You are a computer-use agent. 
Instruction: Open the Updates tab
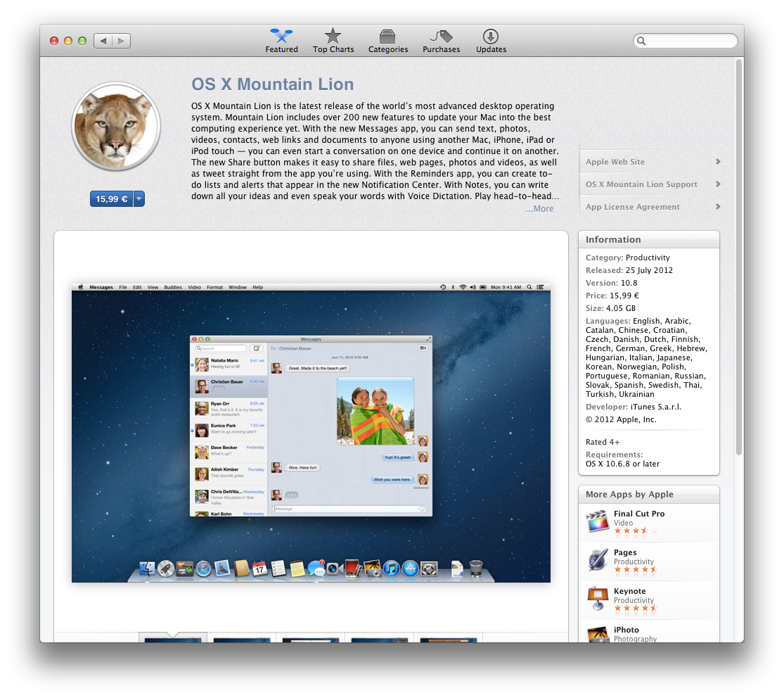[x=491, y=41]
